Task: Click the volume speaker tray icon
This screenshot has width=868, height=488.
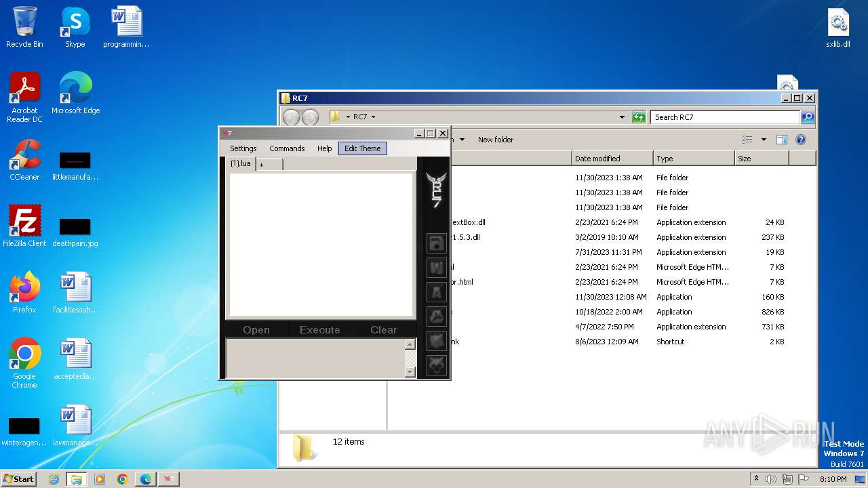Action: coord(771,479)
